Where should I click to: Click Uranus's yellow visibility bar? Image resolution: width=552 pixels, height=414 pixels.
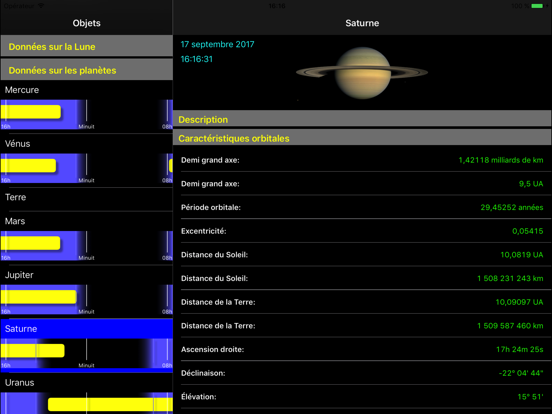point(110,404)
